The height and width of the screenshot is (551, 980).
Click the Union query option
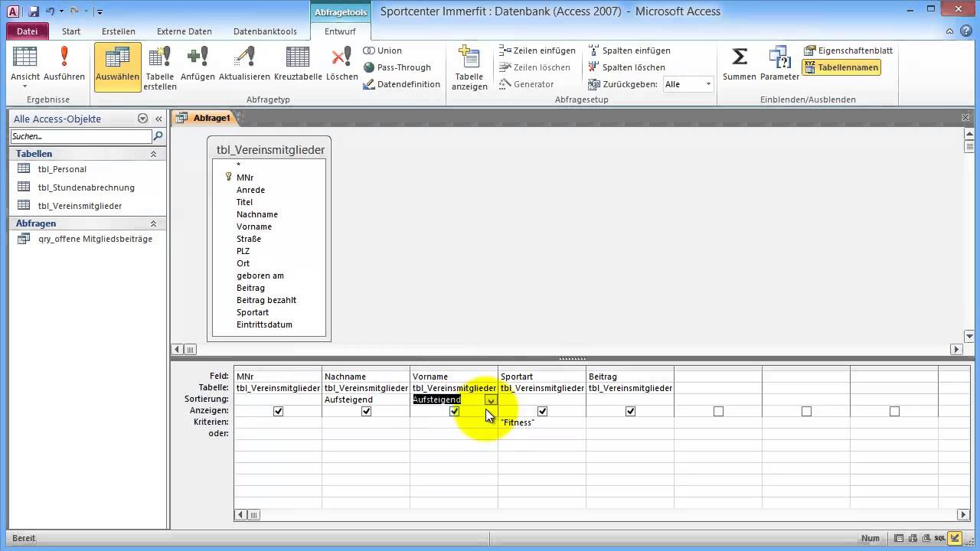[x=383, y=51]
